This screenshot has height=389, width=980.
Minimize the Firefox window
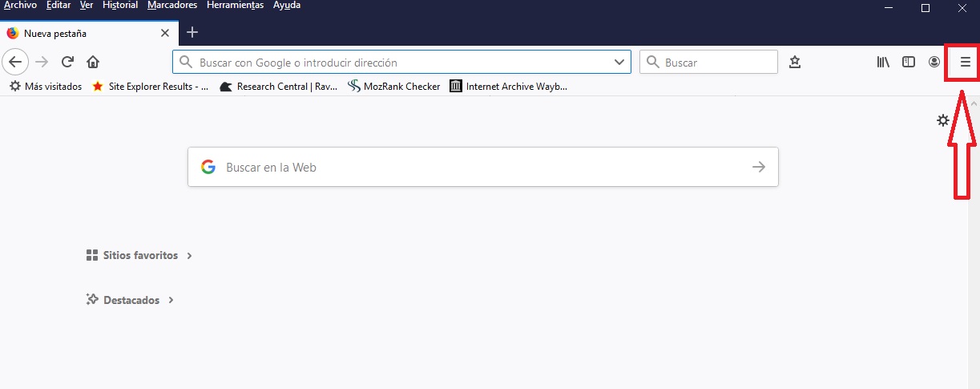pyautogui.click(x=889, y=8)
